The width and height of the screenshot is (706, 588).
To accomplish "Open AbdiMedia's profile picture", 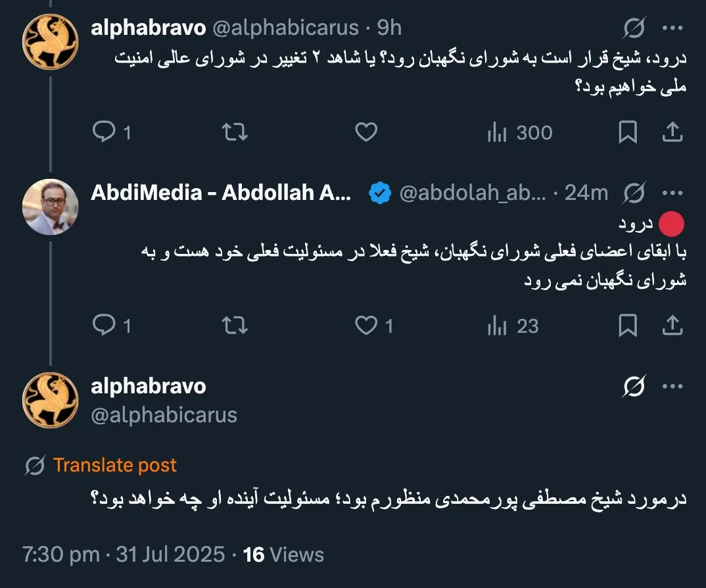I will pos(49,207).
